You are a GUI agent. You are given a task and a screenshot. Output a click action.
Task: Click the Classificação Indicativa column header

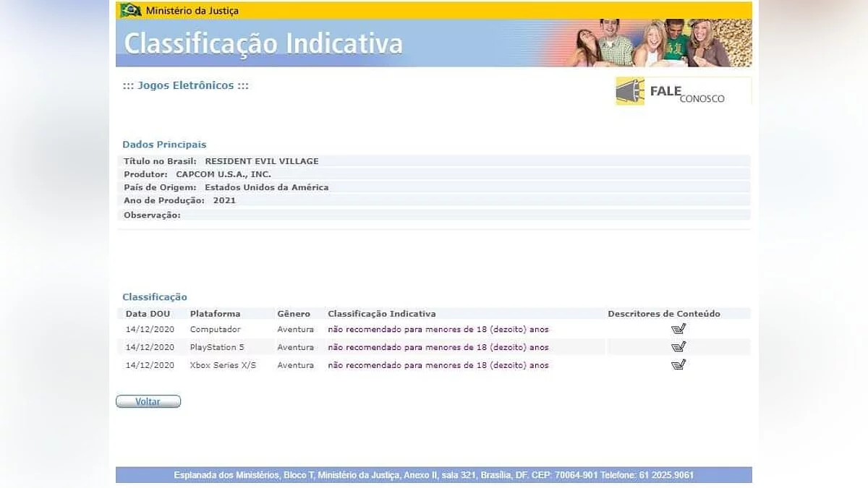382,314
